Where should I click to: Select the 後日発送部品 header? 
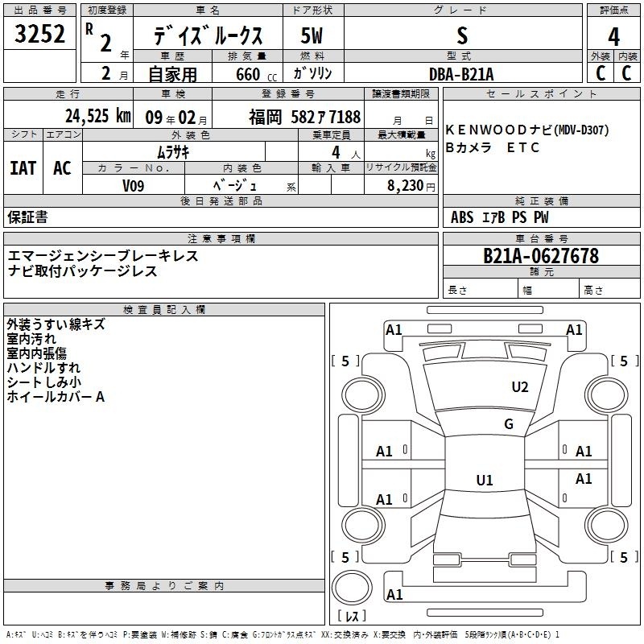tap(221, 200)
